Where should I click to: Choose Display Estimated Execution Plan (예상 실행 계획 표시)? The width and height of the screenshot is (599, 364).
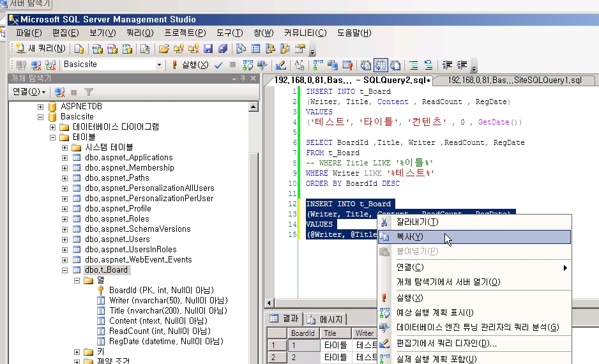(x=474, y=312)
